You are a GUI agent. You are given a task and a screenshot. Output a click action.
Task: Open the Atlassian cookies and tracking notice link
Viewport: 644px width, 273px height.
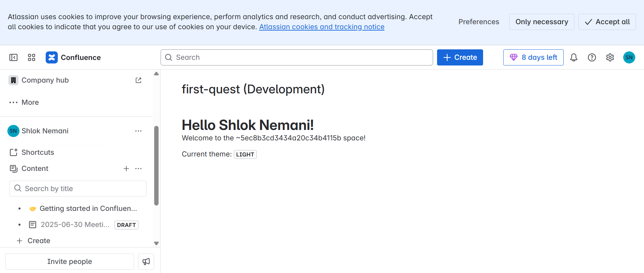click(x=321, y=27)
